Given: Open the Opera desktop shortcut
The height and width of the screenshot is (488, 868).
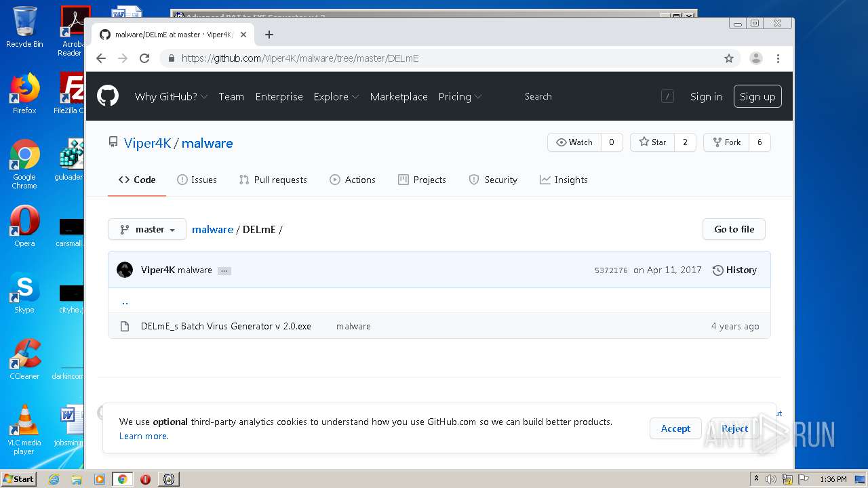Looking at the screenshot, I should [x=24, y=226].
